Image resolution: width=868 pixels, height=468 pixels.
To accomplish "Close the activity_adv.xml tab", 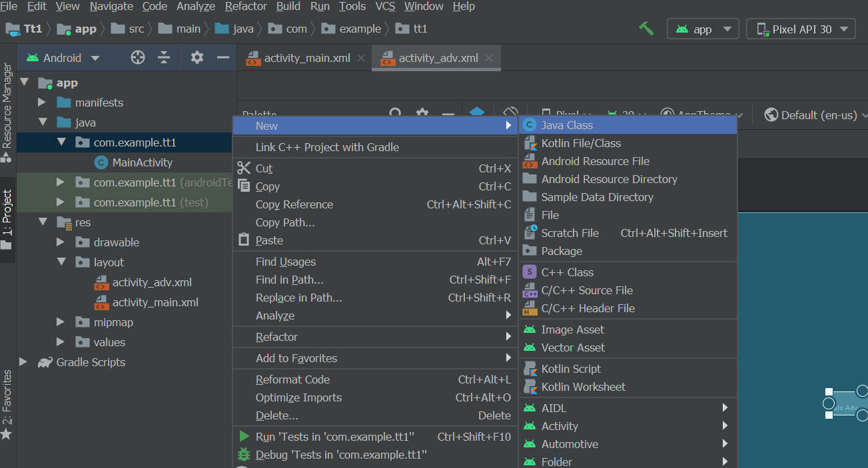I will point(489,58).
